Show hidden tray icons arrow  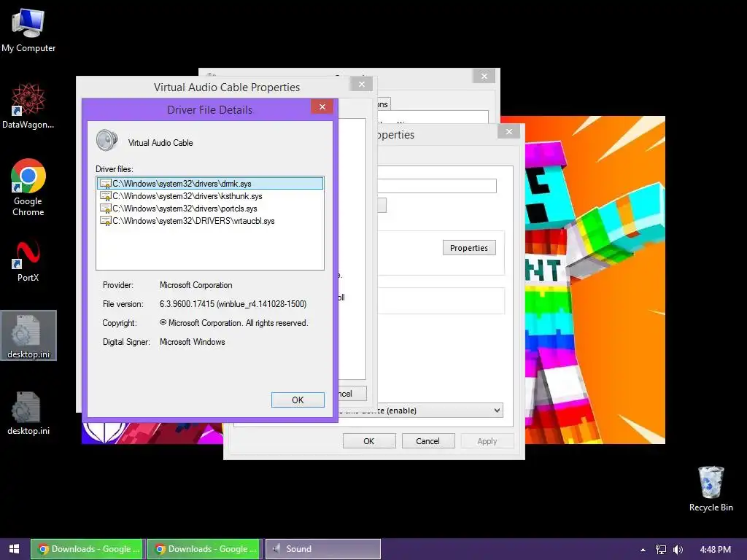point(643,550)
